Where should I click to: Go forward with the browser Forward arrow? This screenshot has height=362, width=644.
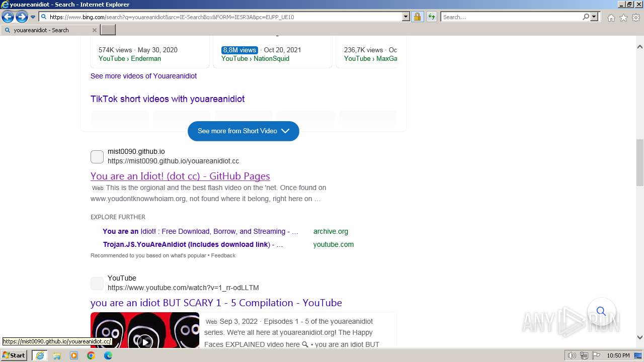tap(22, 17)
